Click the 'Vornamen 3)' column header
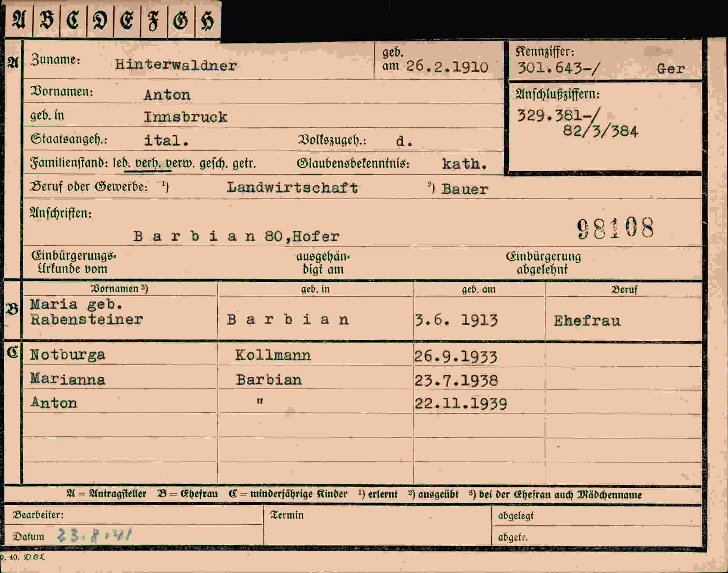 click(120, 289)
